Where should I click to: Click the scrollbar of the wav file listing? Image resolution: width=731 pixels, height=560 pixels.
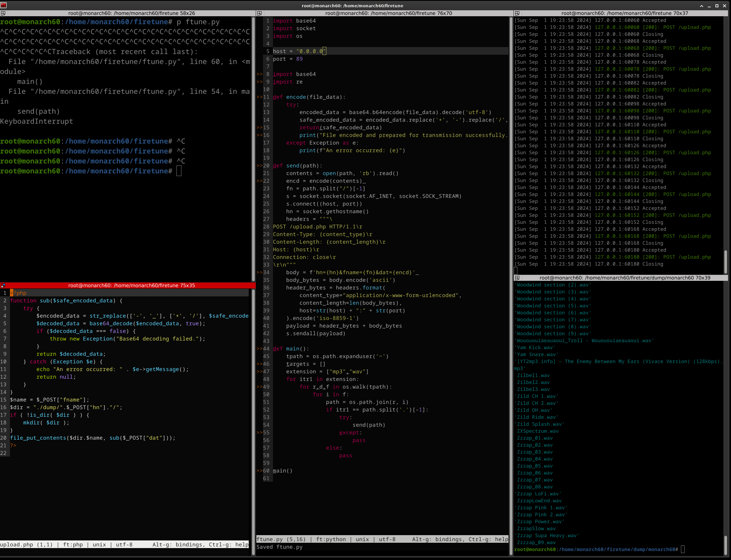pyautogui.click(x=725, y=545)
